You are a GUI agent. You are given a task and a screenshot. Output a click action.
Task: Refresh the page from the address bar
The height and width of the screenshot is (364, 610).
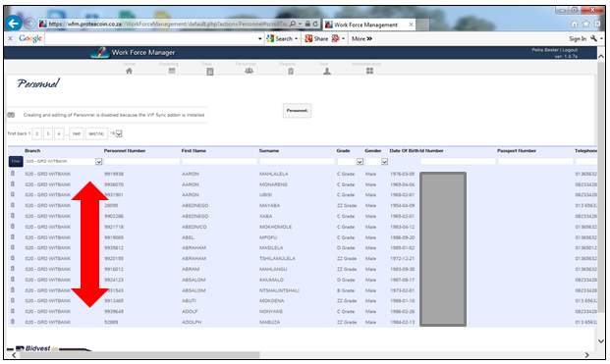click(x=315, y=24)
